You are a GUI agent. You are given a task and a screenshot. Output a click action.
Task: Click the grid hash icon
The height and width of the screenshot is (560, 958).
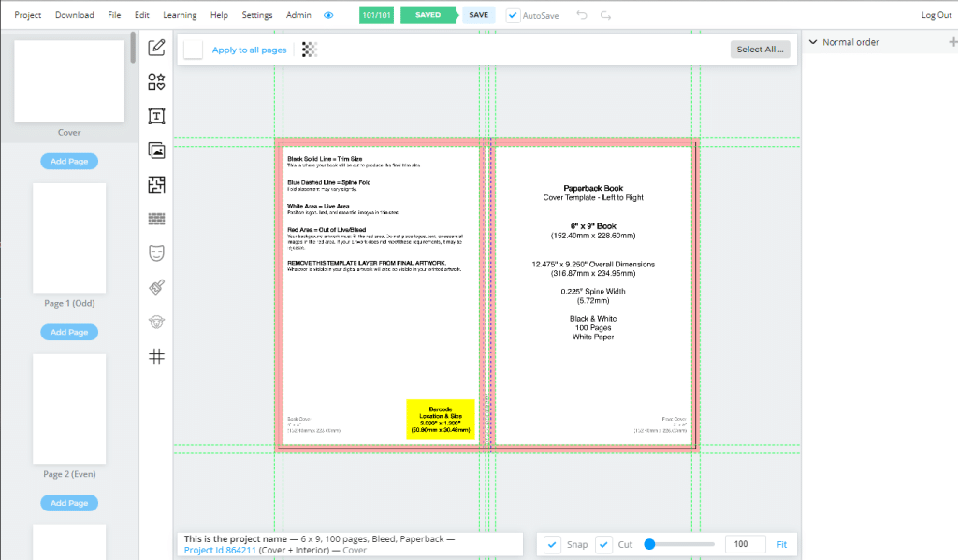pyautogui.click(x=156, y=356)
